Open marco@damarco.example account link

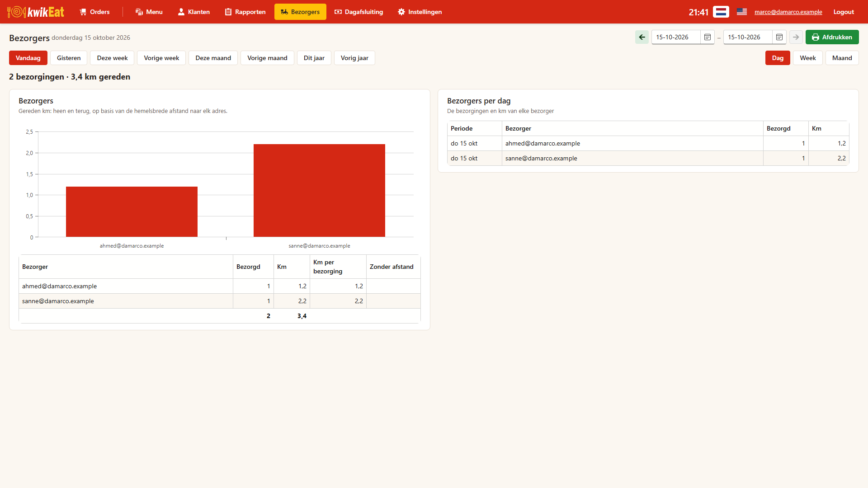[x=788, y=12]
